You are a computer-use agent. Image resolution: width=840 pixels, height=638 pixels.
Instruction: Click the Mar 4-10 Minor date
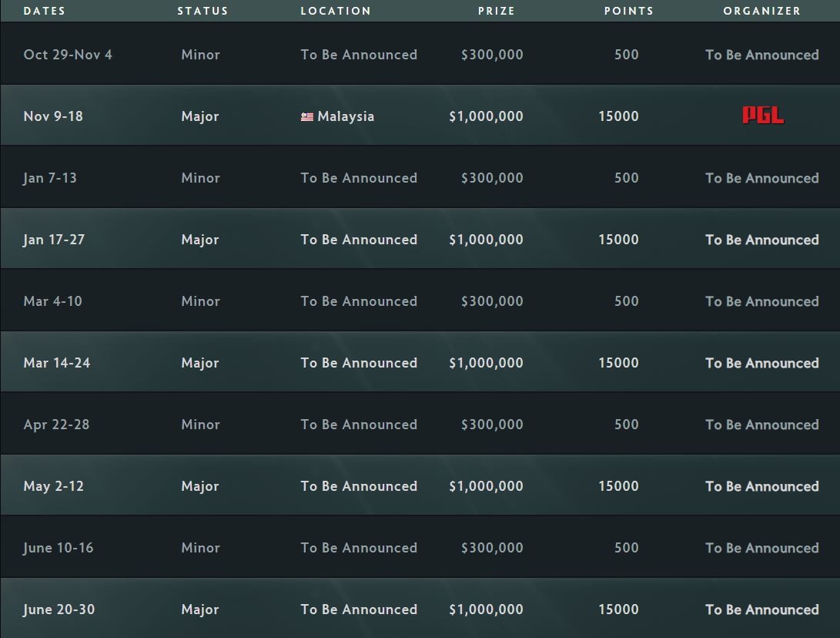pos(52,301)
